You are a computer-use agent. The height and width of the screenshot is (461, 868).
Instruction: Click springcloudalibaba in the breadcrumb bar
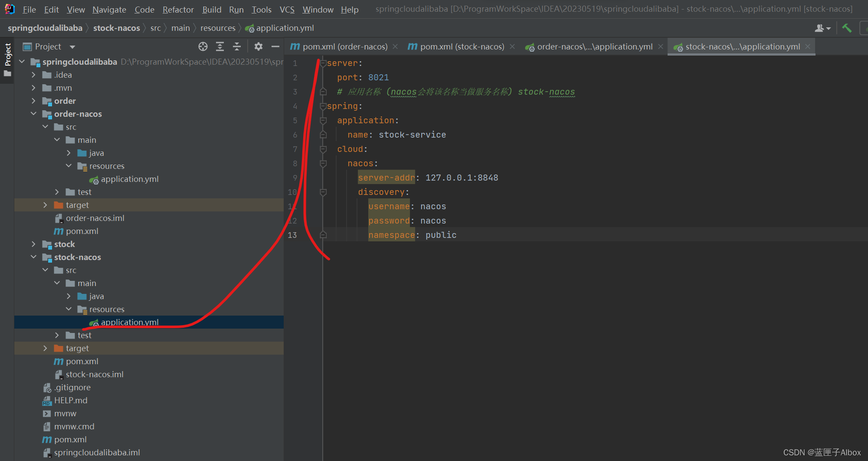(45, 28)
